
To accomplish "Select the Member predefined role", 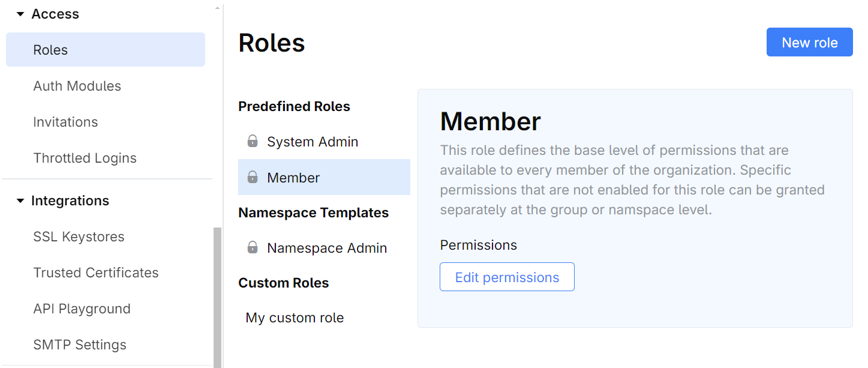I will [293, 177].
